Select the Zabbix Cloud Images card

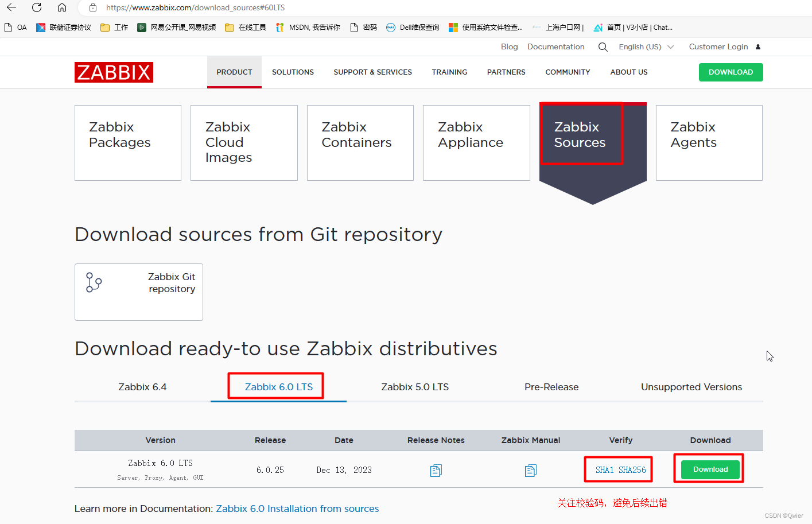tap(244, 143)
